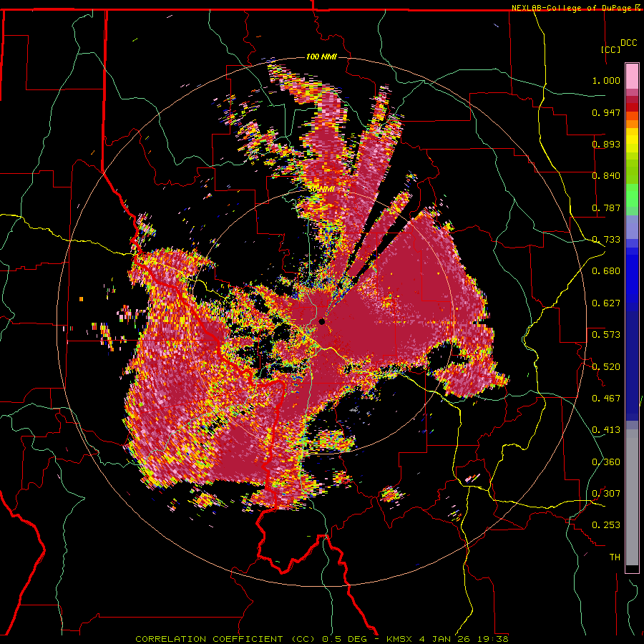This screenshot has height=644, width=644.
Task: Select the 0.947 legend value
Action: [x=606, y=112]
